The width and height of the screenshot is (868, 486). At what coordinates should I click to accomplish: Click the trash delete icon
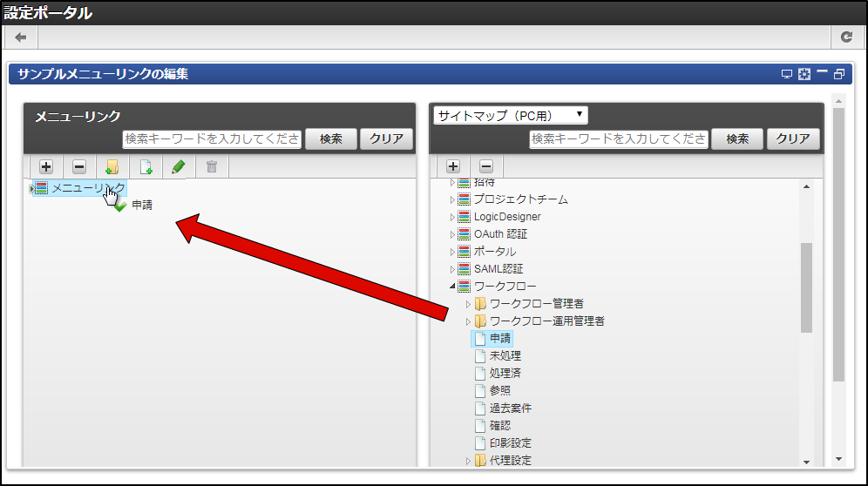coord(212,166)
